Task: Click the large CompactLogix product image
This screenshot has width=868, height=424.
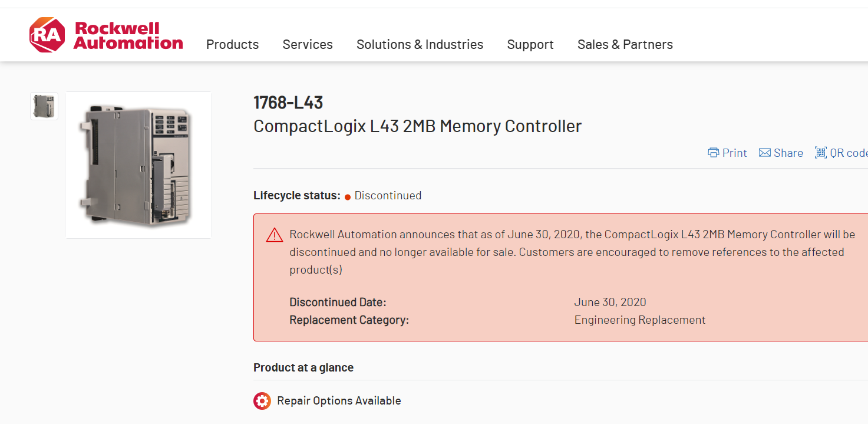Action: click(x=138, y=165)
